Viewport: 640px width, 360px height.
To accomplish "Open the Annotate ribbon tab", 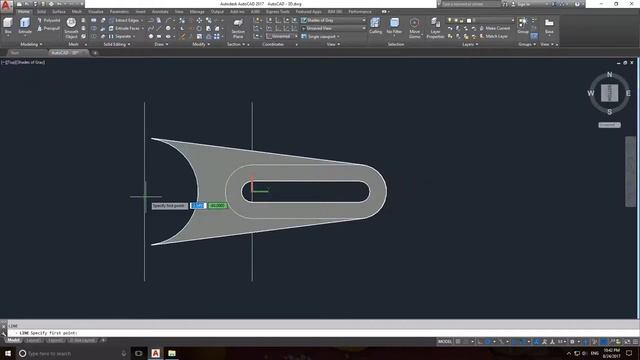I will coord(160,11).
